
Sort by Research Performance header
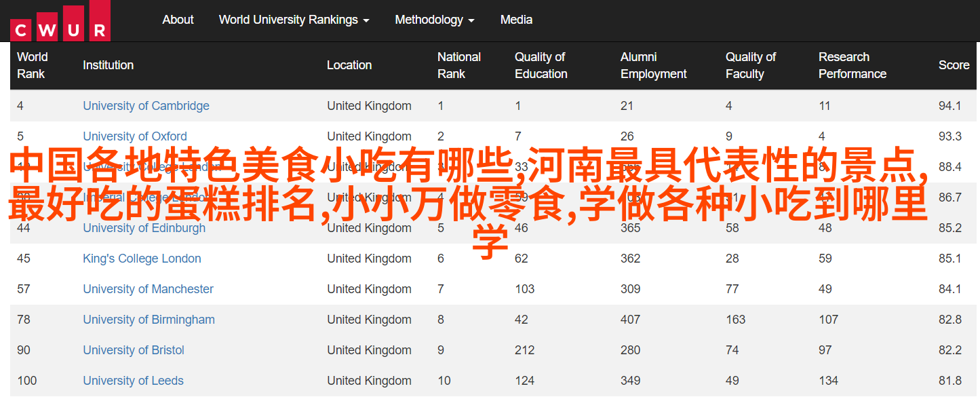852,65
